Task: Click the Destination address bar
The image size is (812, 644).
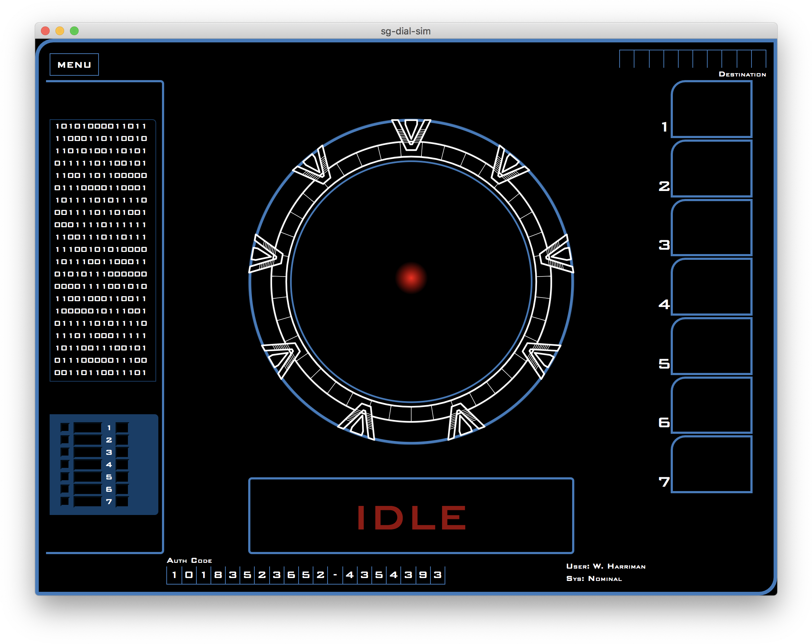Action: point(692,59)
